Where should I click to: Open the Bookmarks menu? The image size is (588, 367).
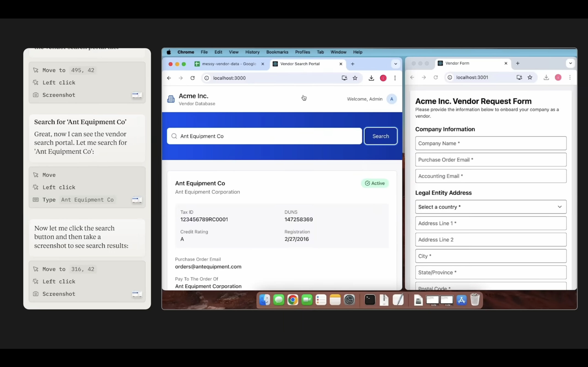[277, 52]
